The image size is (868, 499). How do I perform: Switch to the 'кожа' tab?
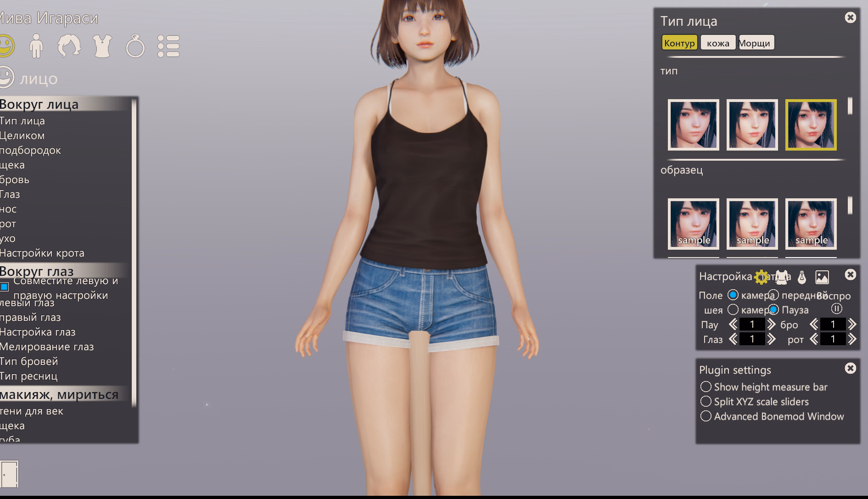tap(717, 42)
